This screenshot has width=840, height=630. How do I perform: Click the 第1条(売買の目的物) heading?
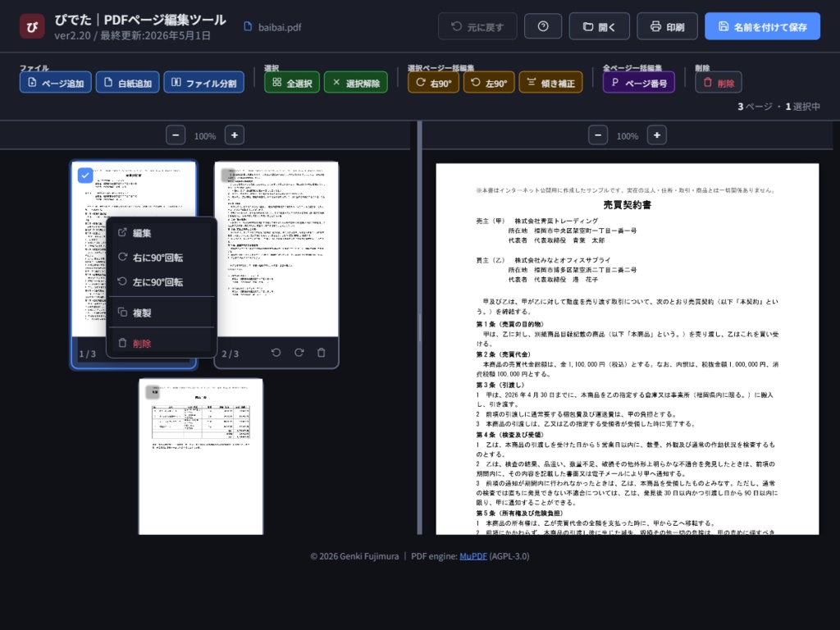coord(509,324)
